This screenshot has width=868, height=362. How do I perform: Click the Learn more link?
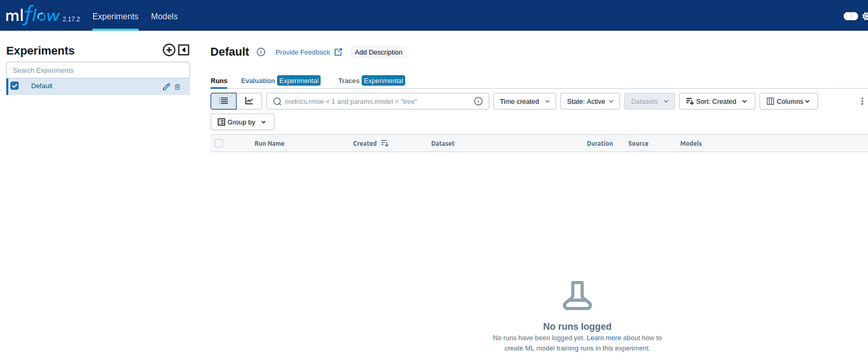(604, 337)
